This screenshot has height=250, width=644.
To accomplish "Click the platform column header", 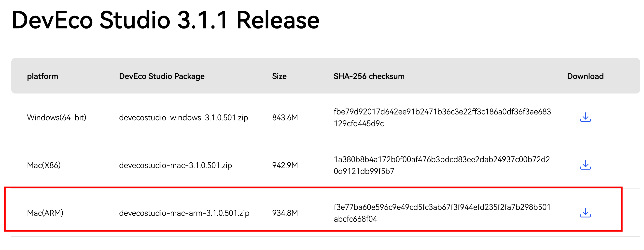I will [42, 76].
